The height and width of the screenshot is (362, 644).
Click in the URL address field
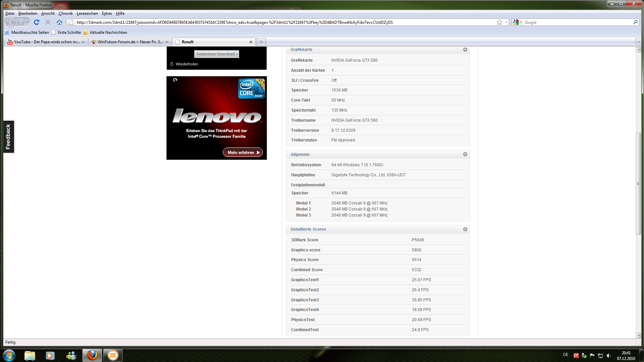[x=282, y=22]
